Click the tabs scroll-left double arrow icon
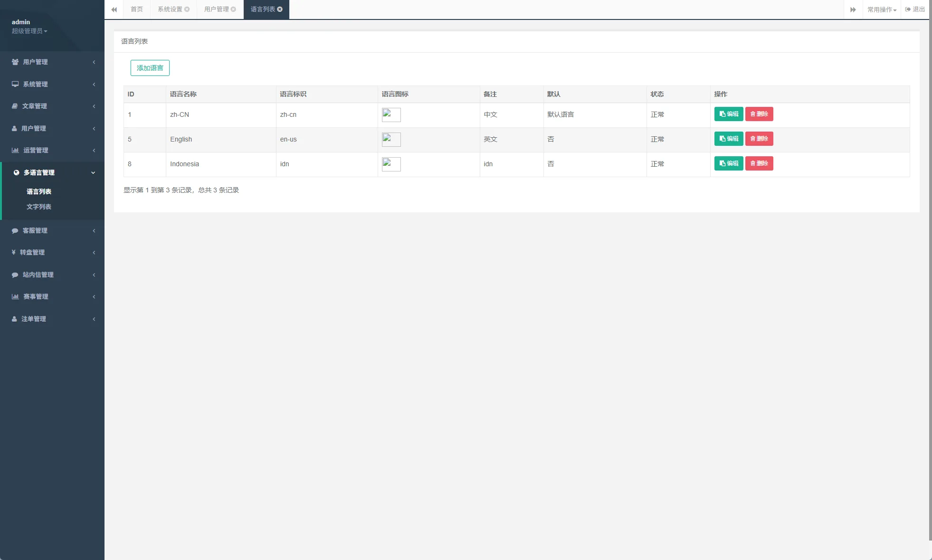 click(x=114, y=9)
